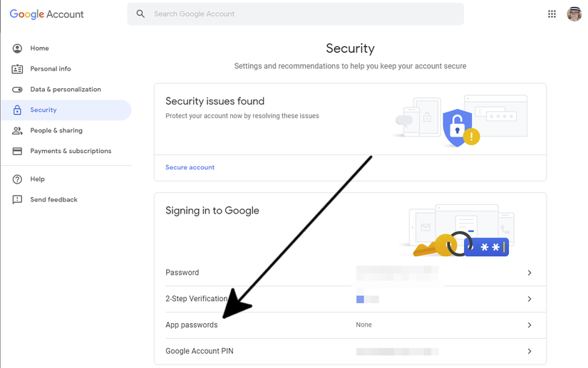Click the Secure account link
588x368 pixels.
190,167
